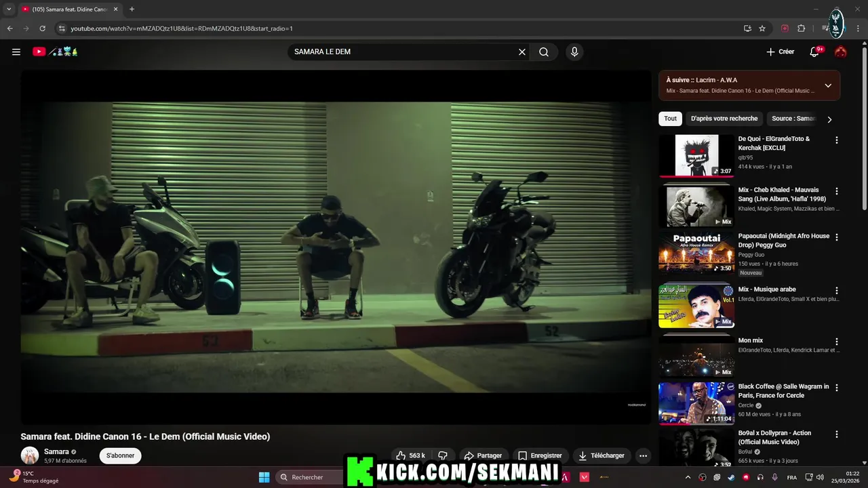Open options for Black Coffee video
Viewport: 868px width, 488px height.
pyautogui.click(x=836, y=388)
